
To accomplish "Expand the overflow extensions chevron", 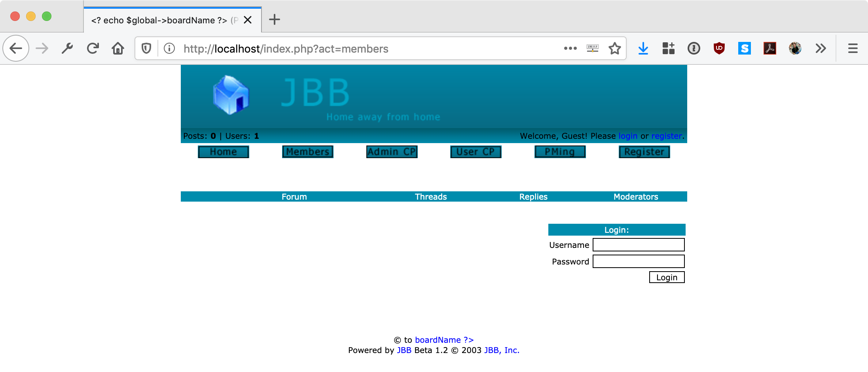I will [x=821, y=49].
